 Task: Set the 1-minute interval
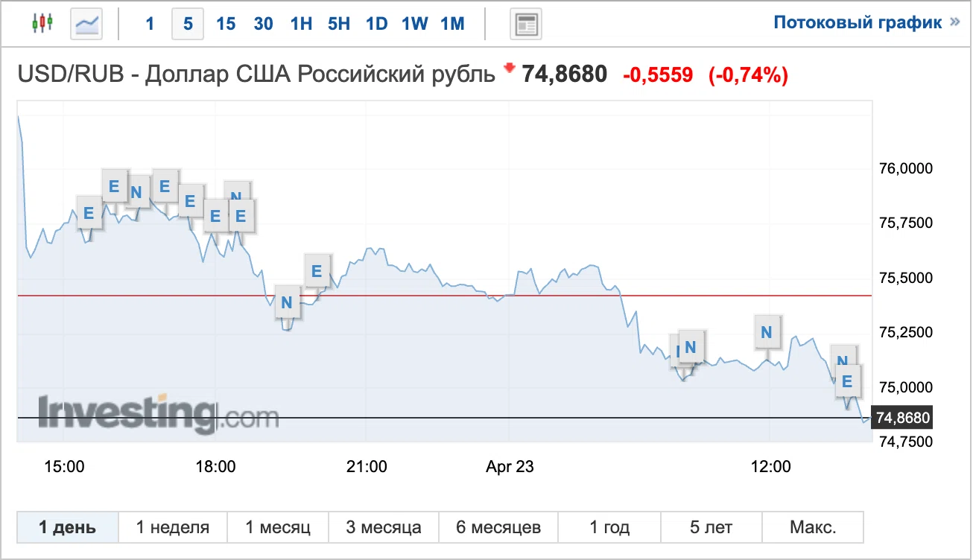pyautogui.click(x=150, y=24)
